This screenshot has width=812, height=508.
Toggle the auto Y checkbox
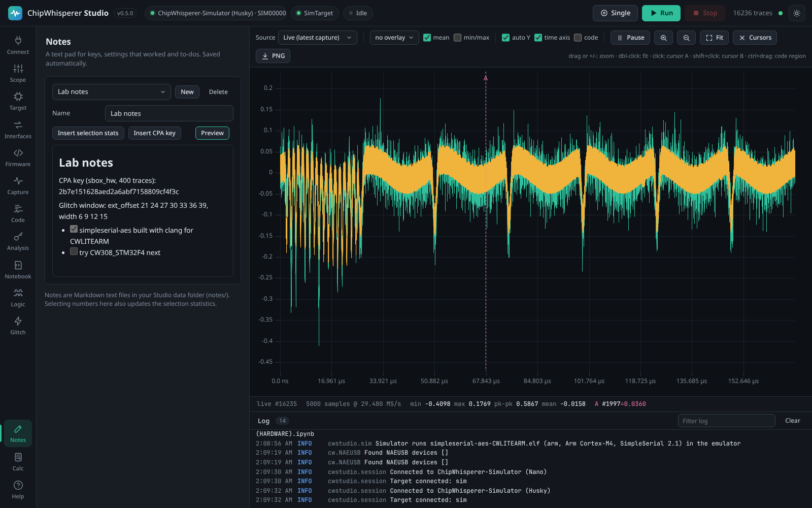click(505, 38)
